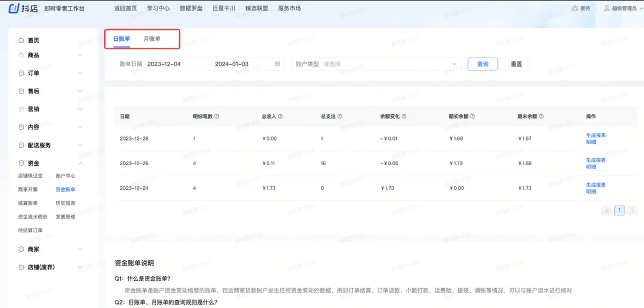
Task: Open 结算账单 in sidebar
Action: point(28,203)
